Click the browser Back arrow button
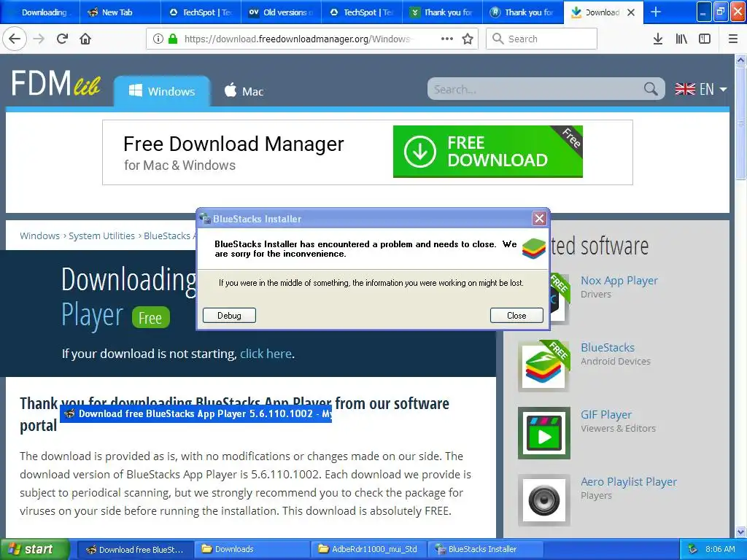Screen dimensions: 747x560 pos(15,39)
